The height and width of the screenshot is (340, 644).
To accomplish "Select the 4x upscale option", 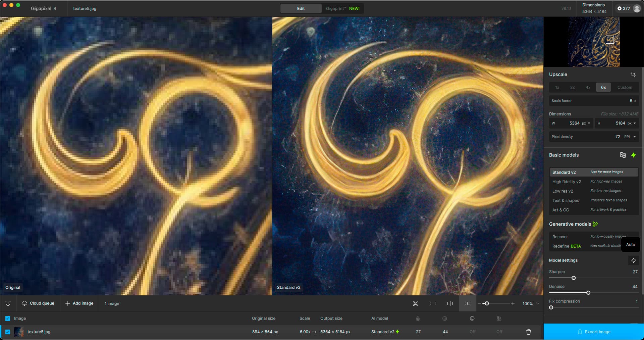I will (588, 88).
